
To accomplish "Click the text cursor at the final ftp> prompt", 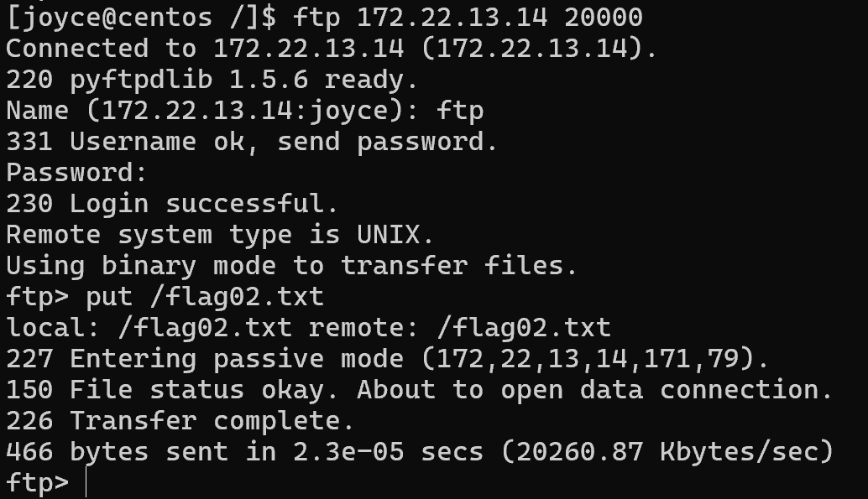I will coord(86,483).
